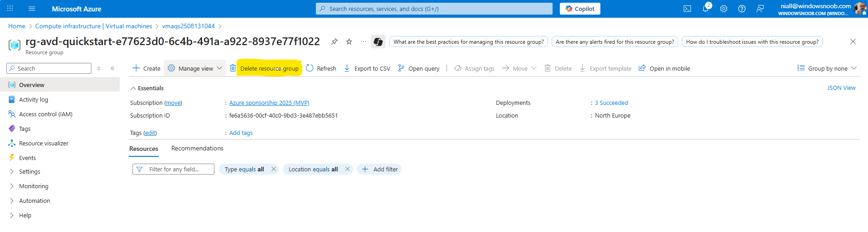Screen dimensions: 868x232
Task: Open the Group by none dropdown
Action: [827, 68]
